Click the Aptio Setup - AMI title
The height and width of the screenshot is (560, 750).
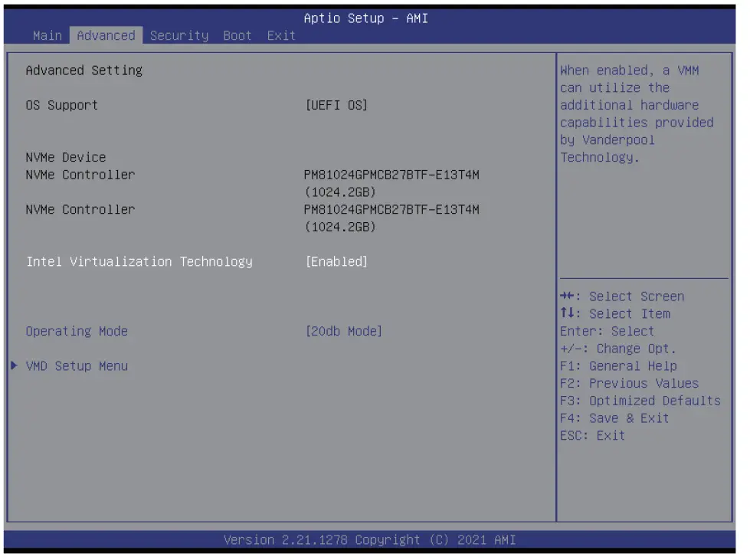(366, 18)
